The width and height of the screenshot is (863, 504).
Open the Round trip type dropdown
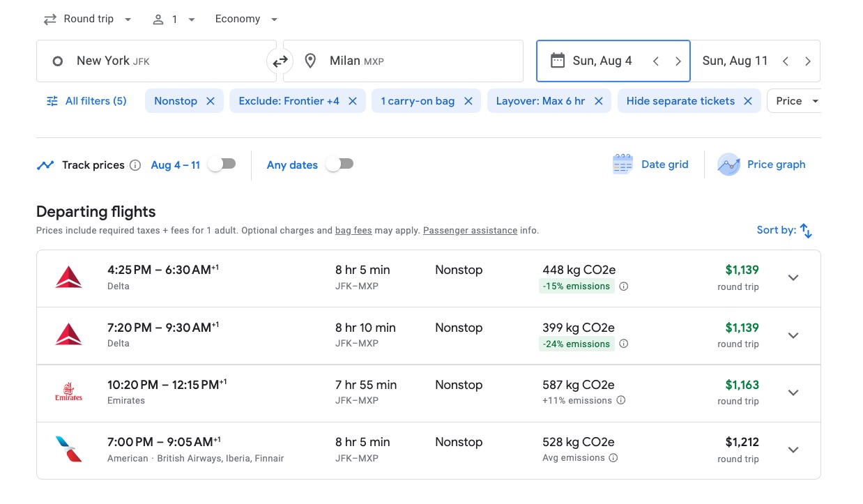point(88,20)
